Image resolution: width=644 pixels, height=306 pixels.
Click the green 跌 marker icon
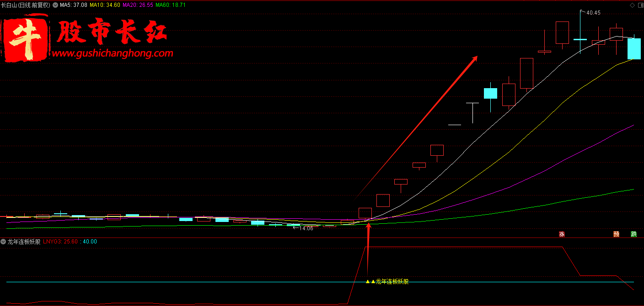coord(633,234)
